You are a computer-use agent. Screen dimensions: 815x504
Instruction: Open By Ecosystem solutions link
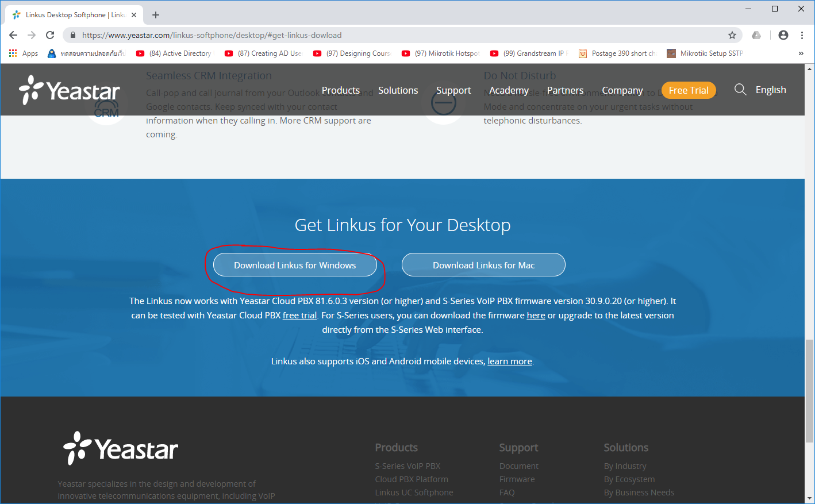click(x=629, y=479)
